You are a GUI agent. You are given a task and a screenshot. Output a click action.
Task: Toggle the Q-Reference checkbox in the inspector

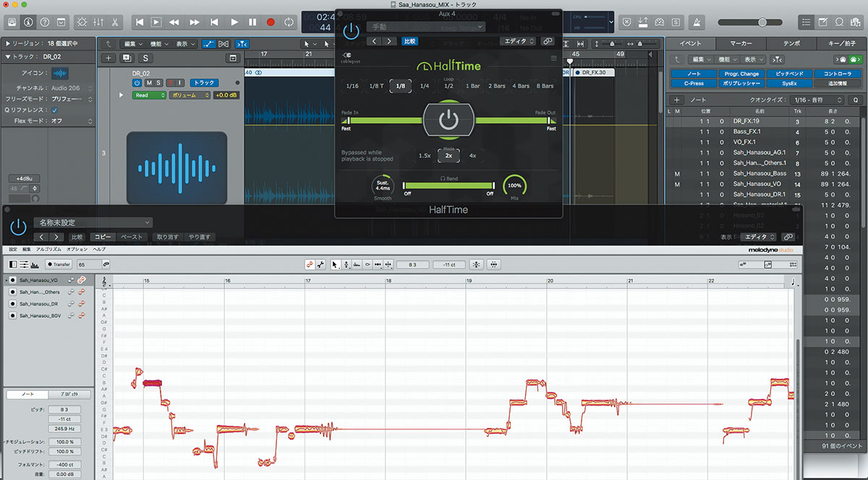pos(54,110)
